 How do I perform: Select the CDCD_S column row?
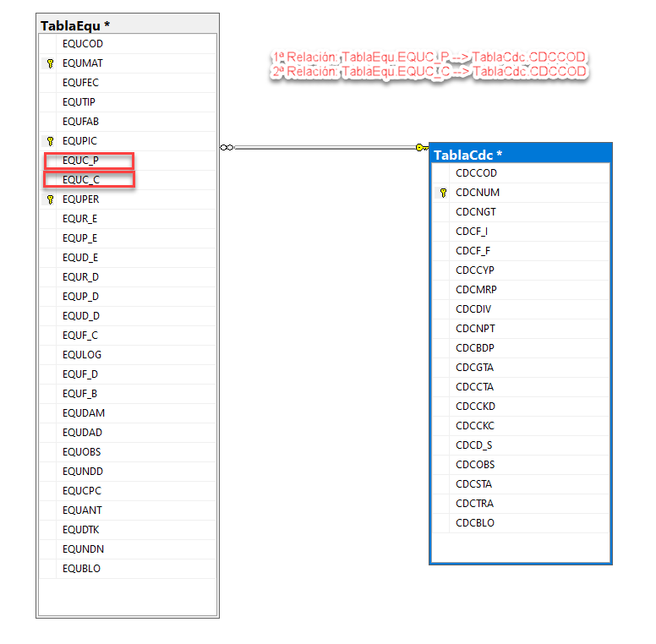pyautogui.click(x=521, y=445)
